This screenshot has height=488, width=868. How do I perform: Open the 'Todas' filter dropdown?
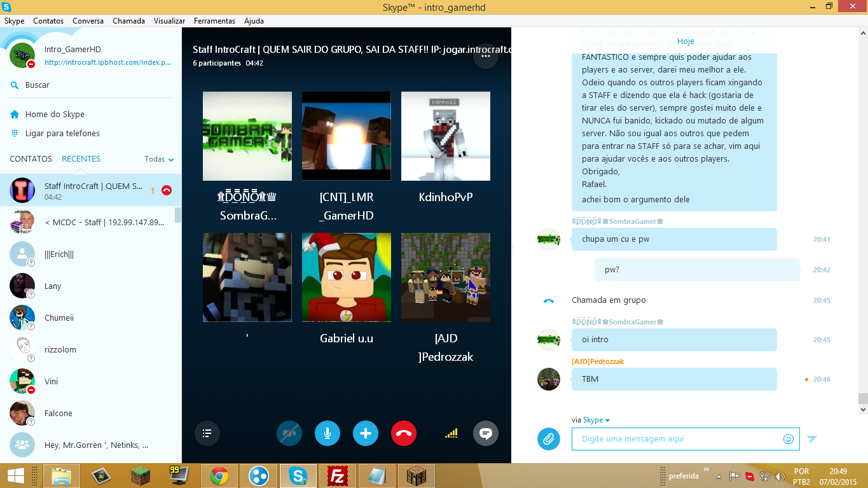point(159,159)
